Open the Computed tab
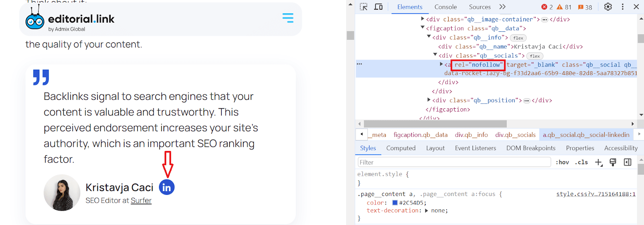644x225 pixels. tap(401, 148)
